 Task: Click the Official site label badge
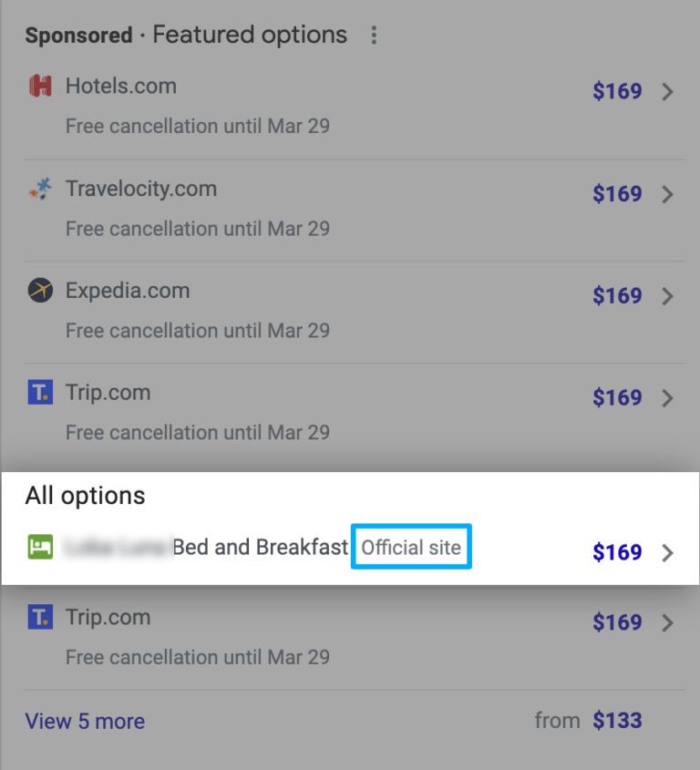click(411, 548)
